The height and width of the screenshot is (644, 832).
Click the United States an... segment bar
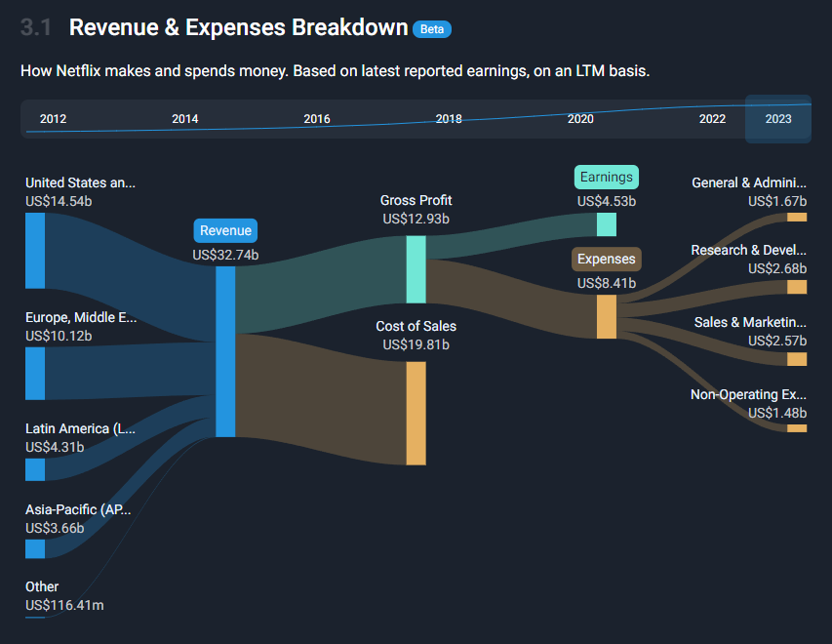(35, 251)
